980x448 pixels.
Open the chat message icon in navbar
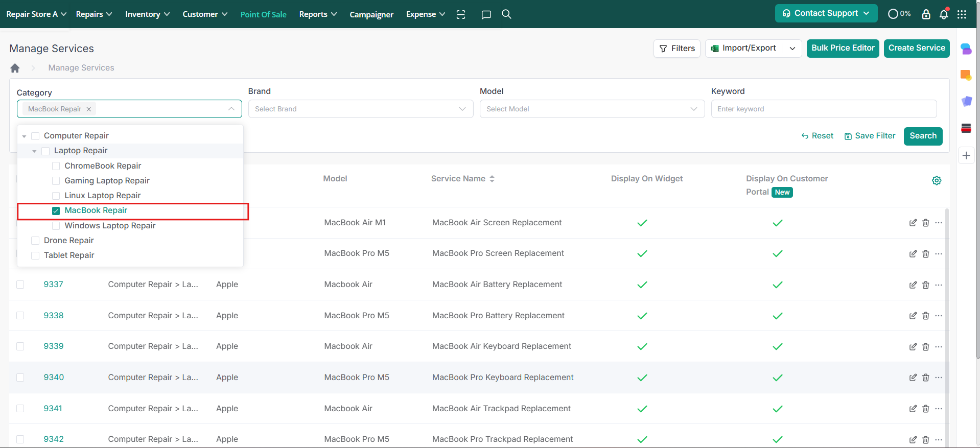tap(486, 14)
